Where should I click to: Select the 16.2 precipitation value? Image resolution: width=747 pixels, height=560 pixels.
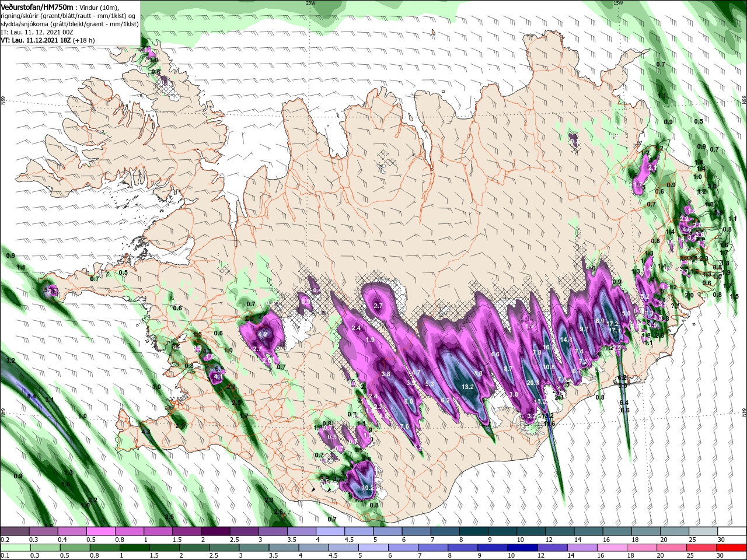pyautogui.click(x=549, y=347)
